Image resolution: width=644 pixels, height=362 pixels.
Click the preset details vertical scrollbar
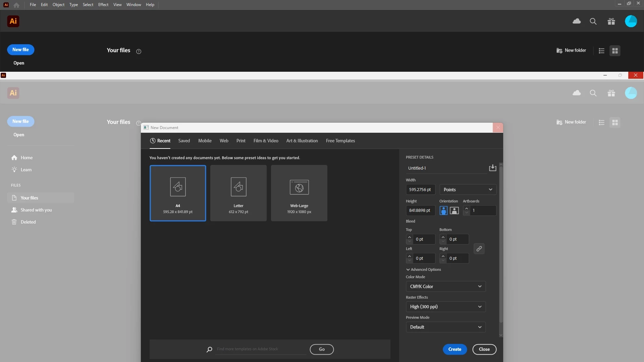pos(501,245)
